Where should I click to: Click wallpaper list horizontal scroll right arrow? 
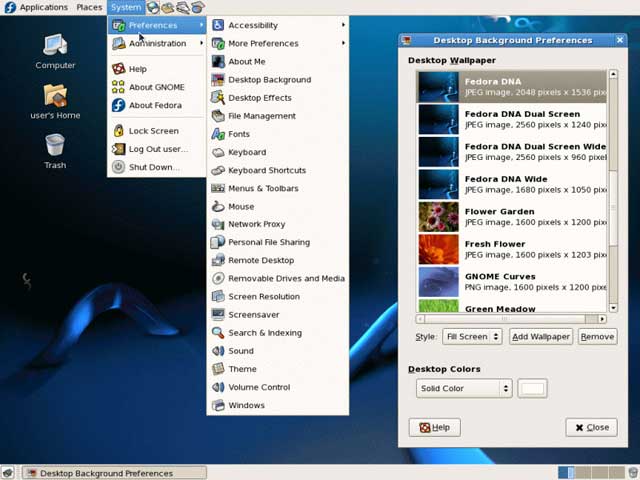(x=602, y=319)
